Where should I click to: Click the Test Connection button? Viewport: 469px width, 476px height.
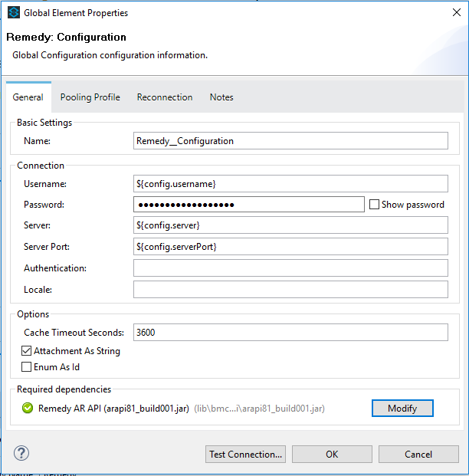pyautogui.click(x=245, y=454)
